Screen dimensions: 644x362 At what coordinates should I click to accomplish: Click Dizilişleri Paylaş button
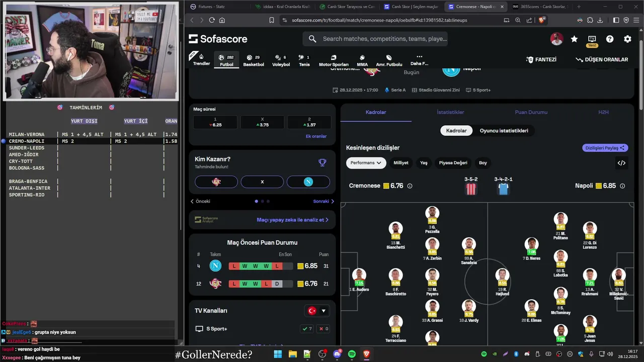605,148
